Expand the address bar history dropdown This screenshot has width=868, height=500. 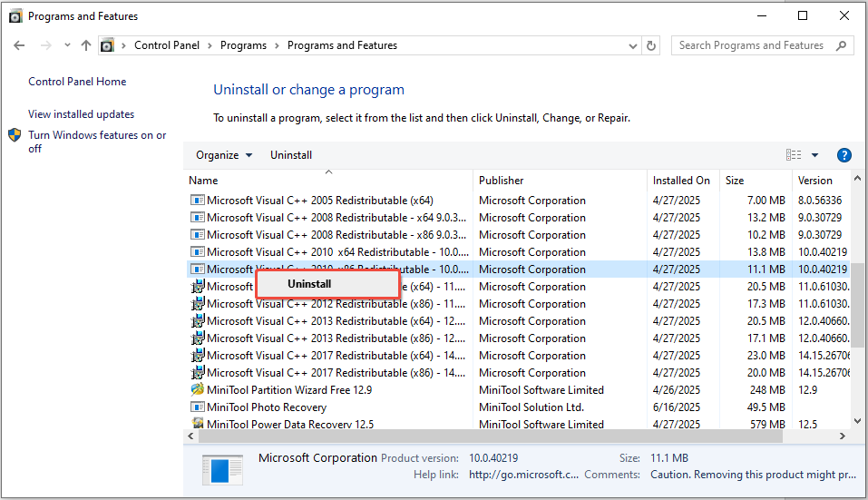click(633, 46)
